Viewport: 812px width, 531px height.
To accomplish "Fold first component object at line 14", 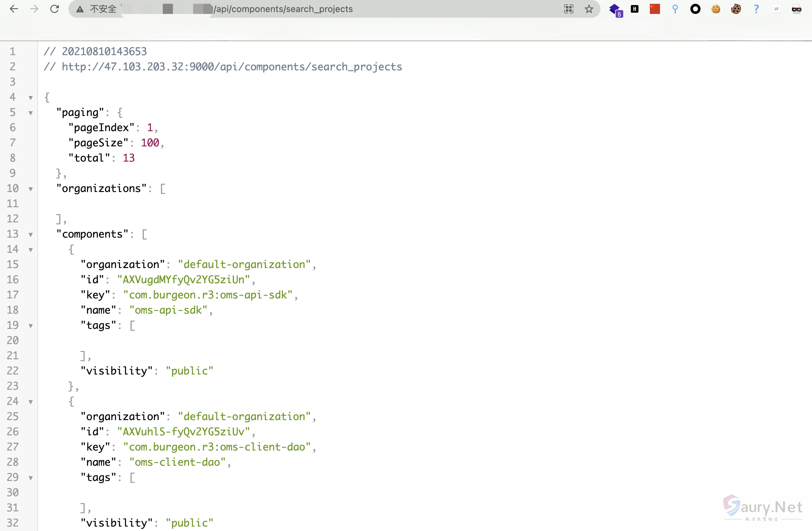I will pos(31,250).
